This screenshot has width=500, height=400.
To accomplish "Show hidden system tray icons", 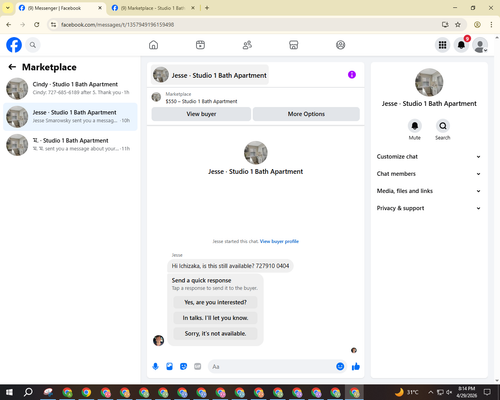I will tap(431, 392).
